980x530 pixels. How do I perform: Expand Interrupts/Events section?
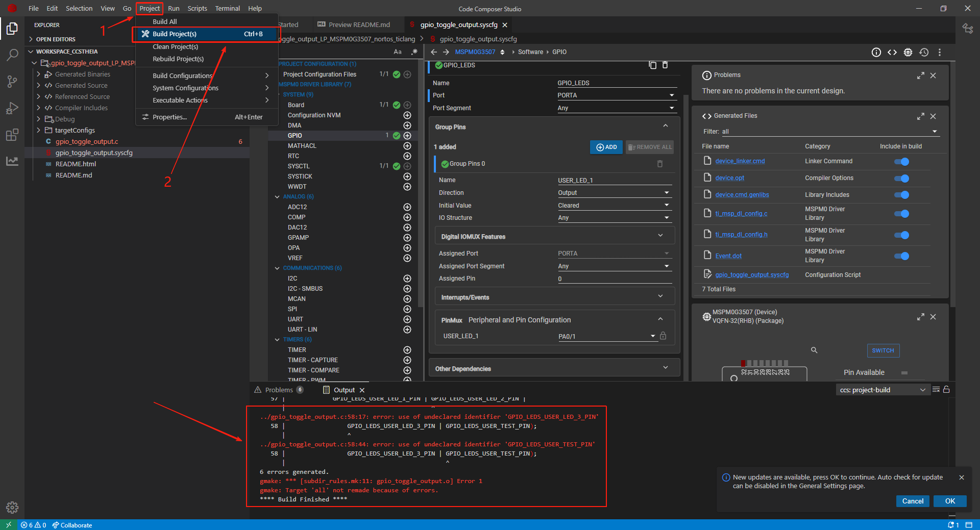pos(554,297)
